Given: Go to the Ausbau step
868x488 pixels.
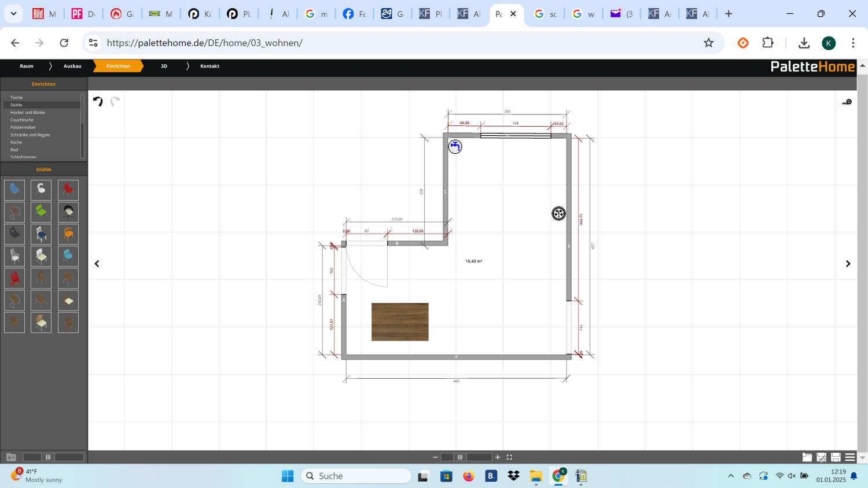Looking at the screenshot, I should [72, 66].
